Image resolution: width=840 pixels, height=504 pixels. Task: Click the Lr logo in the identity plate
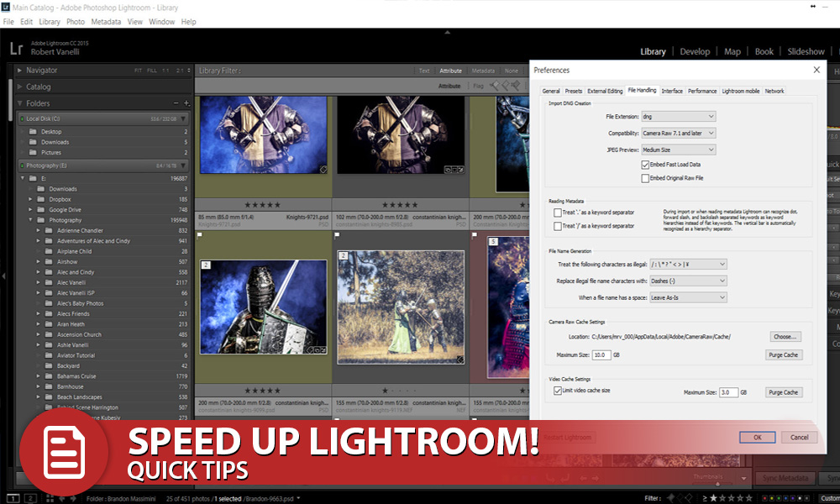pos(14,50)
